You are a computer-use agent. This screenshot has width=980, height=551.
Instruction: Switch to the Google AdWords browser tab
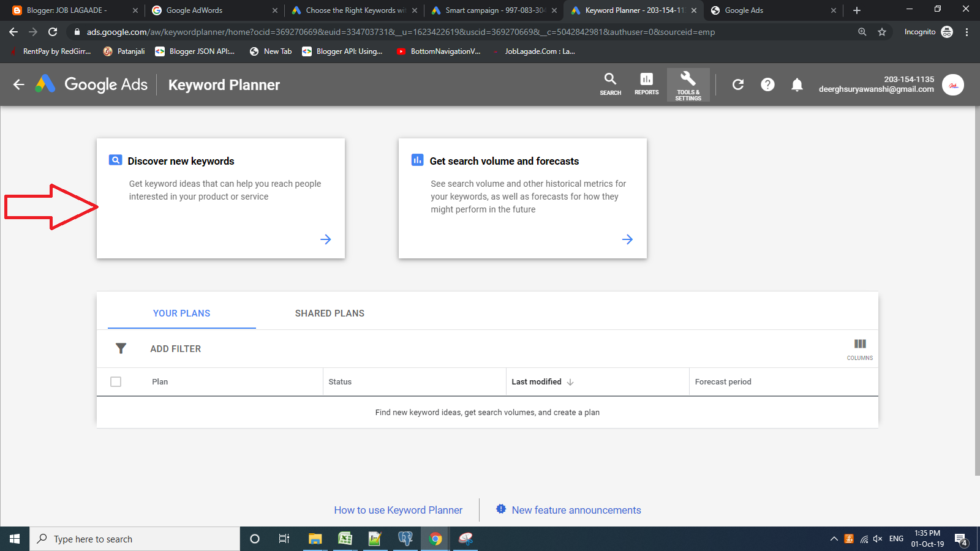coord(213,10)
